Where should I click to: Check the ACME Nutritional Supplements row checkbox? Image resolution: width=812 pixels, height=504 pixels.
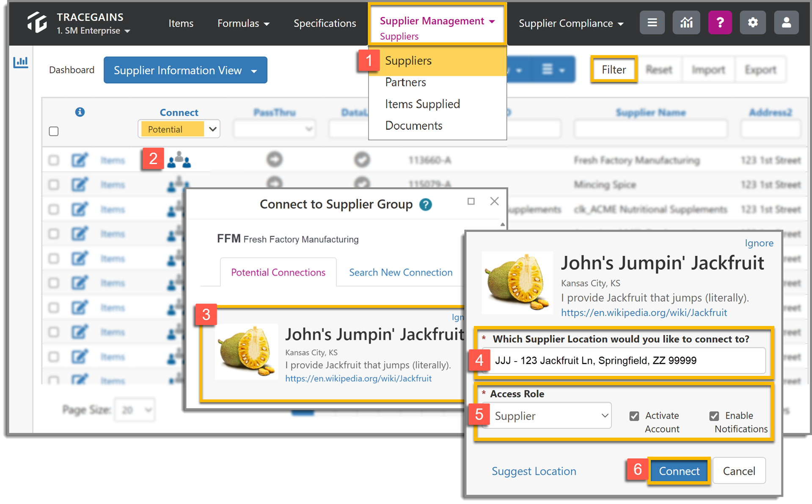pyautogui.click(x=54, y=209)
